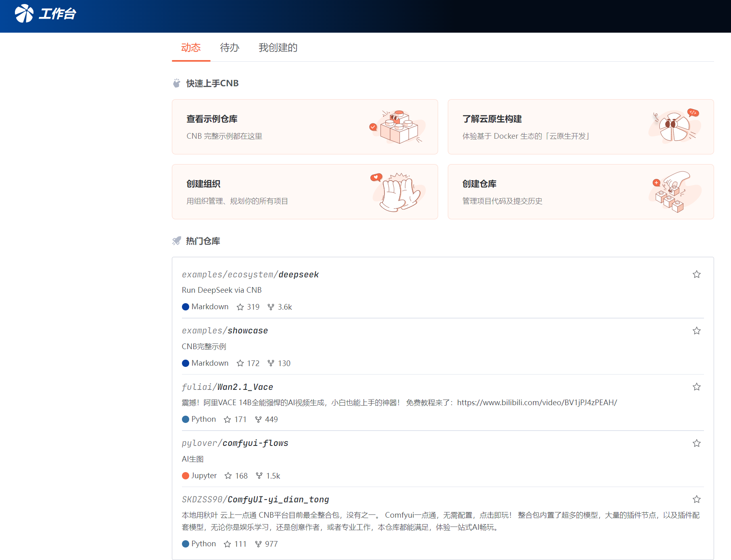Open the 了解云原生构建 card
This screenshot has width=731, height=560.
click(581, 127)
